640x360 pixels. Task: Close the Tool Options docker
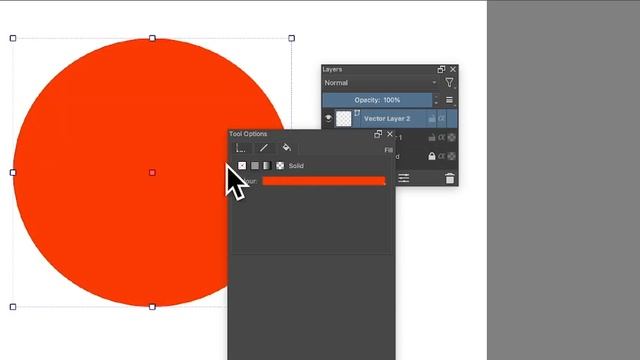390,134
